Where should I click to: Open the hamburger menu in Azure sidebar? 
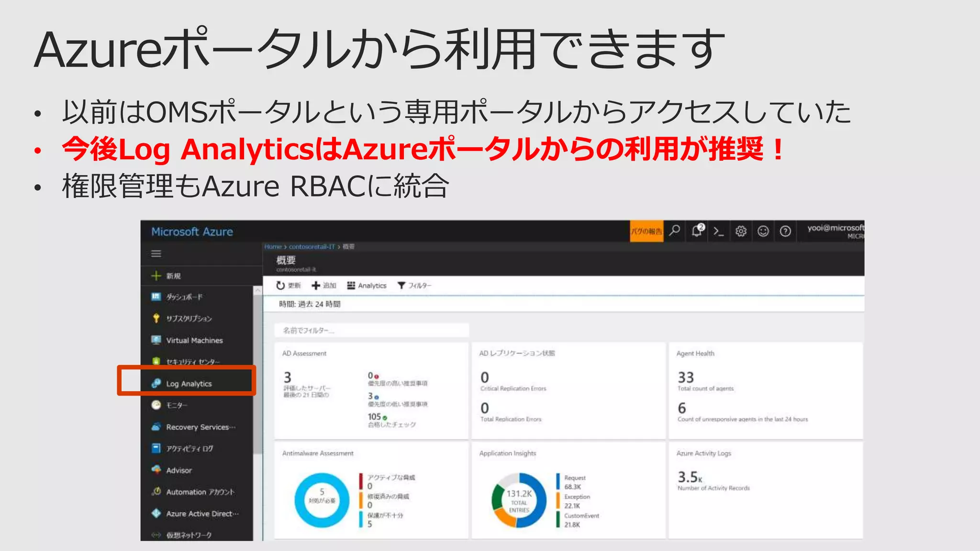(x=156, y=253)
